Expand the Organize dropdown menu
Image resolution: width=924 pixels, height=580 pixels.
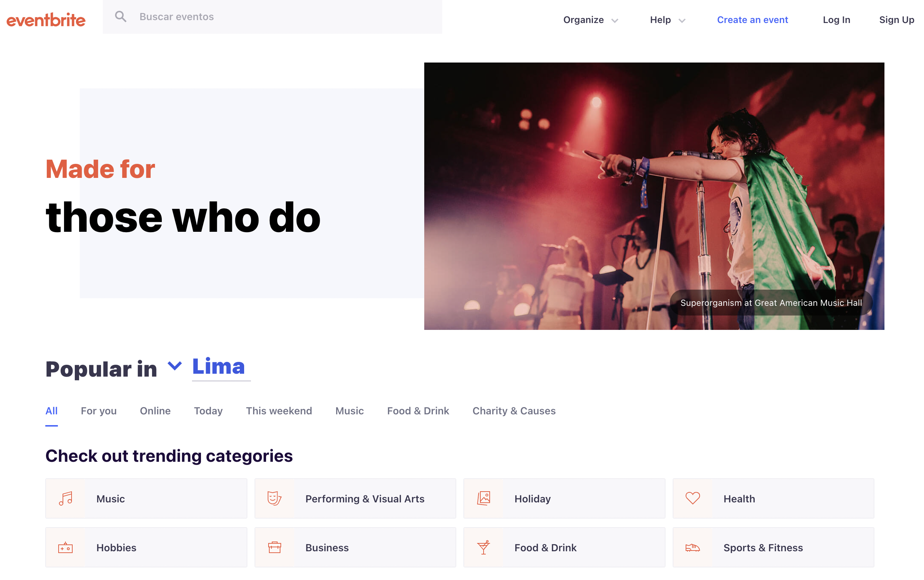click(x=591, y=19)
